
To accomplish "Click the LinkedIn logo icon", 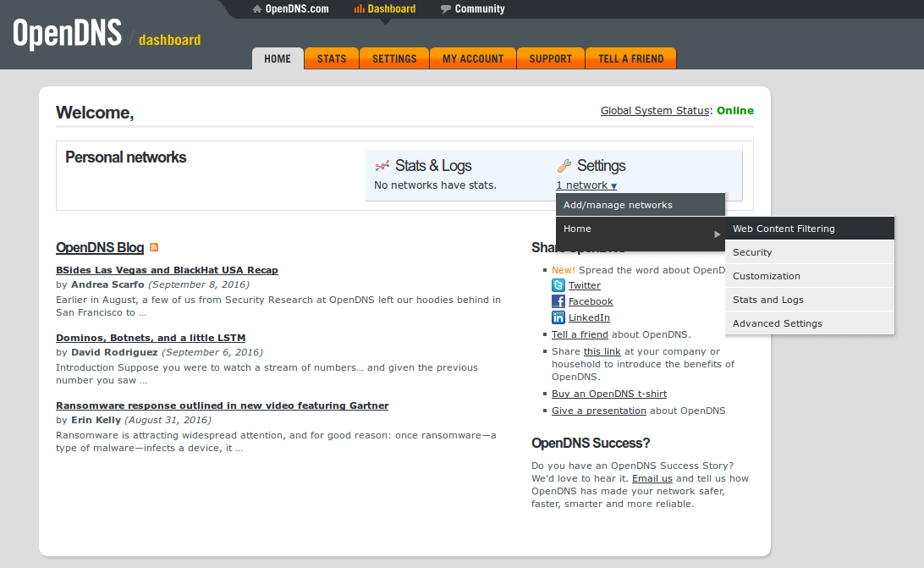I will [558, 317].
